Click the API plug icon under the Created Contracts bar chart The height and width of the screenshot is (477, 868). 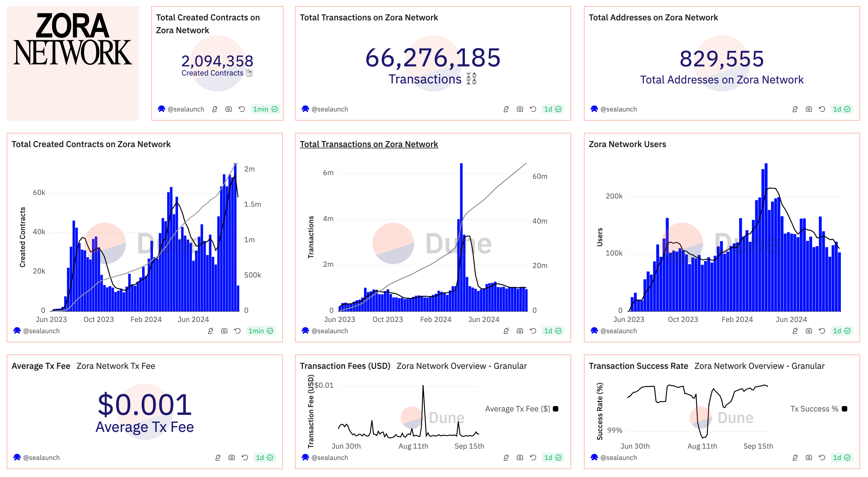(211, 331)
